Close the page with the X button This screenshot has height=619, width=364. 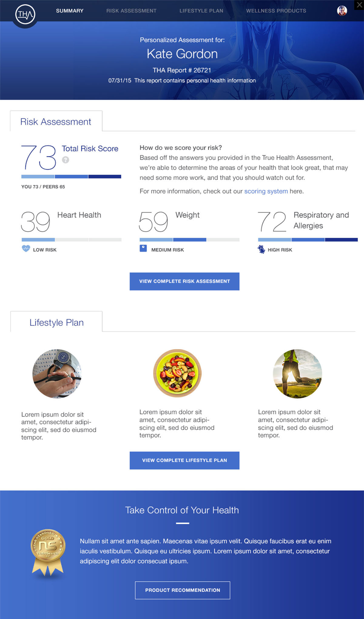tap(359, 5)
